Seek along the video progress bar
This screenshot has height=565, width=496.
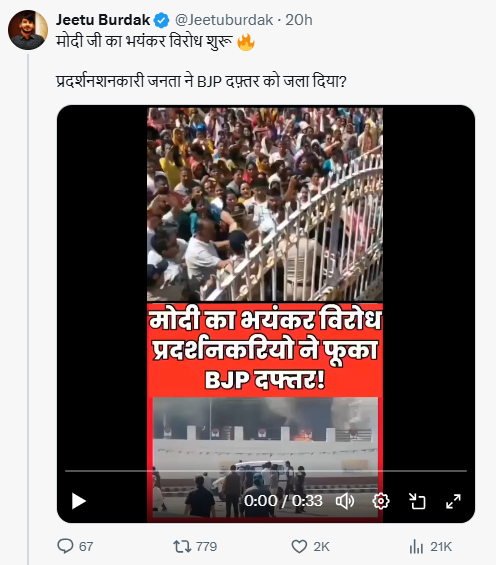coord(266,471)
